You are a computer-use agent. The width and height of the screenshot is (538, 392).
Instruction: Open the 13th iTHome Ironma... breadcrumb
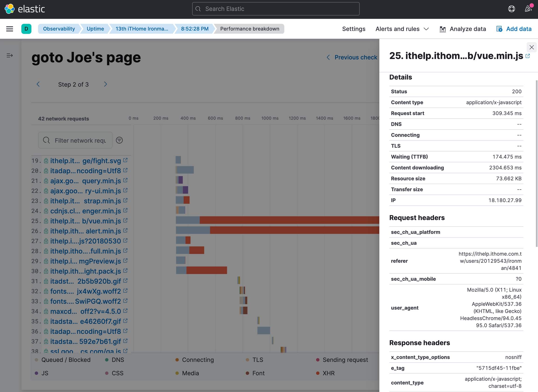(x=142, y=29)
